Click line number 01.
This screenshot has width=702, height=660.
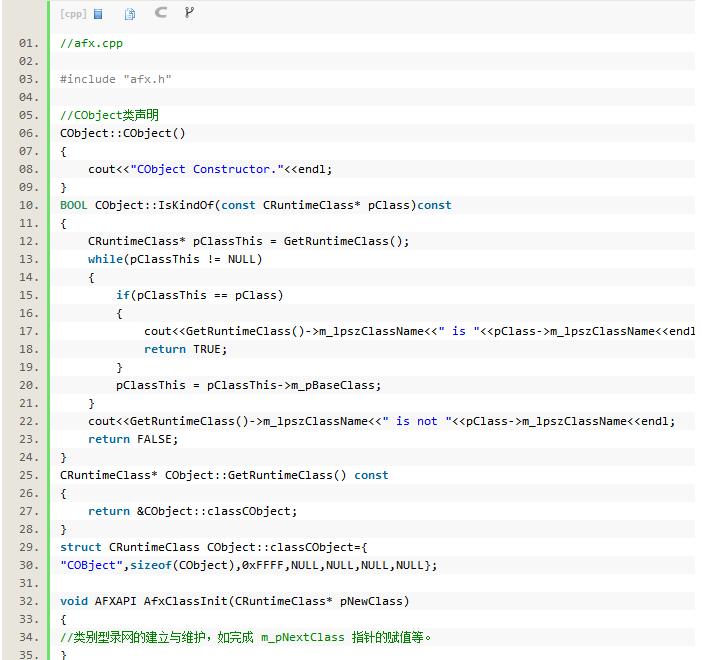point(29,43)
